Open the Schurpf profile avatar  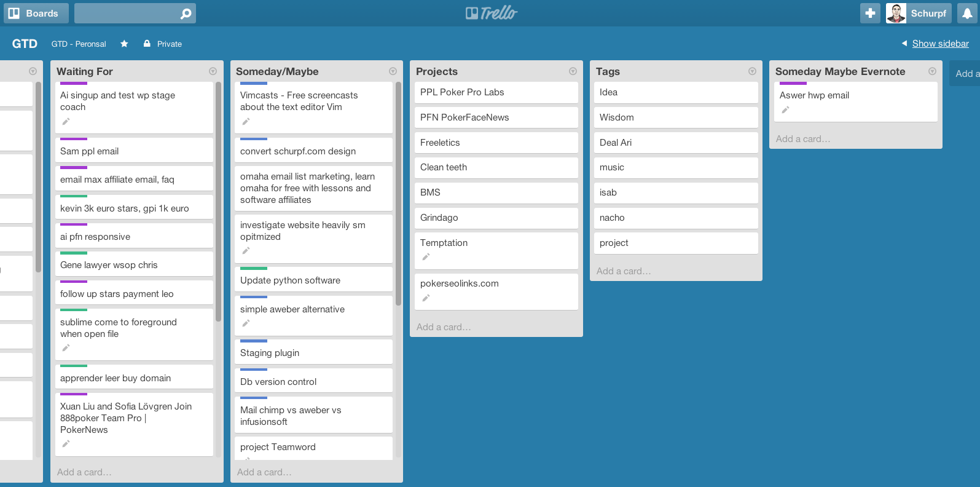pyautogui.click(x=896, y=13)
